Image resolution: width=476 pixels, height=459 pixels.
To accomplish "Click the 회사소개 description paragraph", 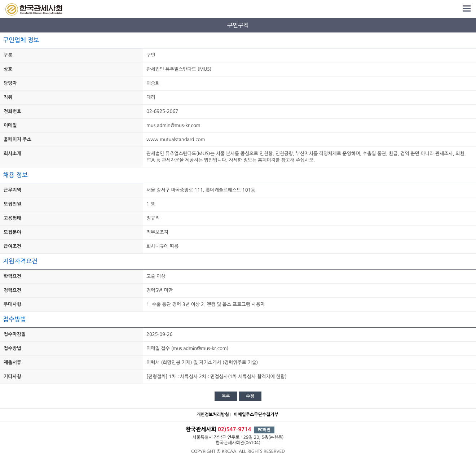I will point(306,157).
